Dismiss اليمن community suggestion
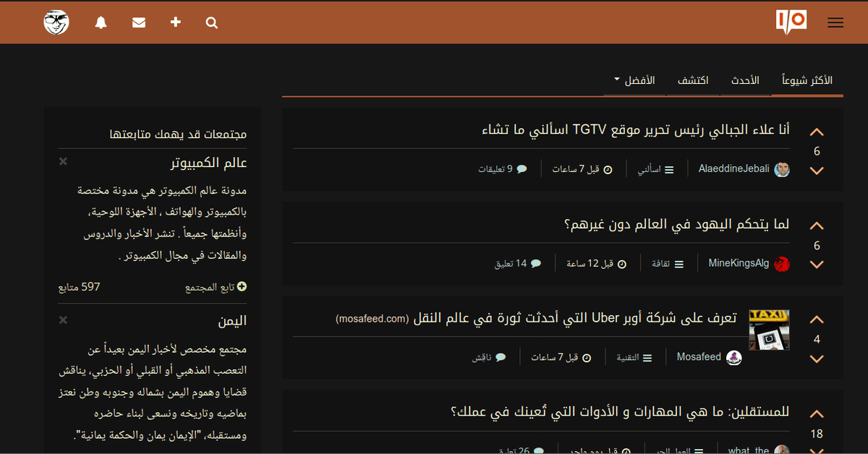Screen dimensions: 868x454 pyautogui.click(x=63, y=320)
